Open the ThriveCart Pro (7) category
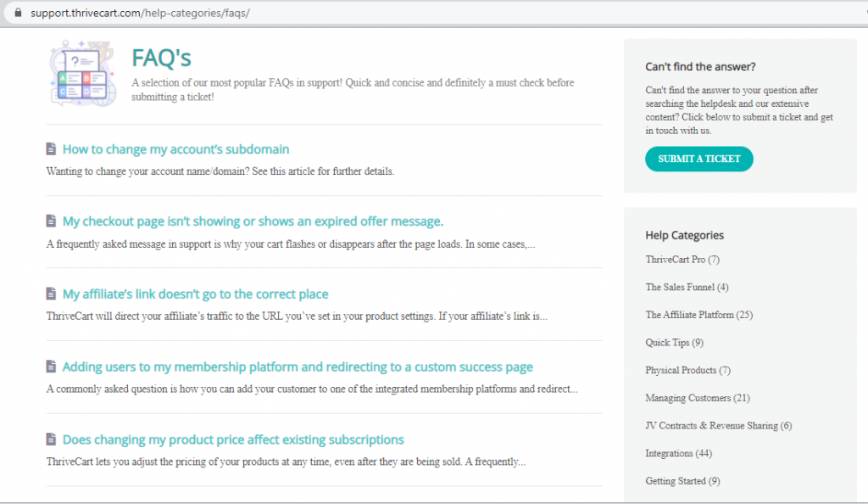Viewport: 868px width, 504px height. tap(682, 259)
